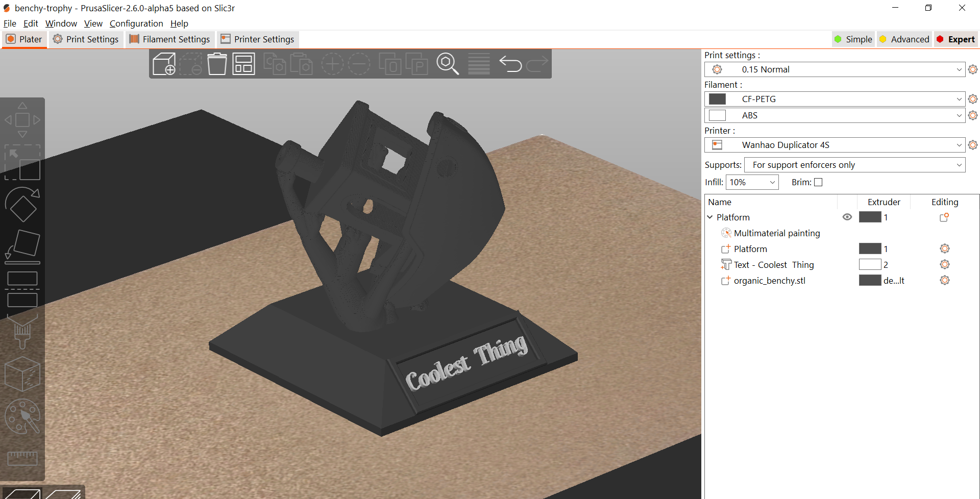
Task: Collapse the Platform object tree
Action: tap(709, 217)
